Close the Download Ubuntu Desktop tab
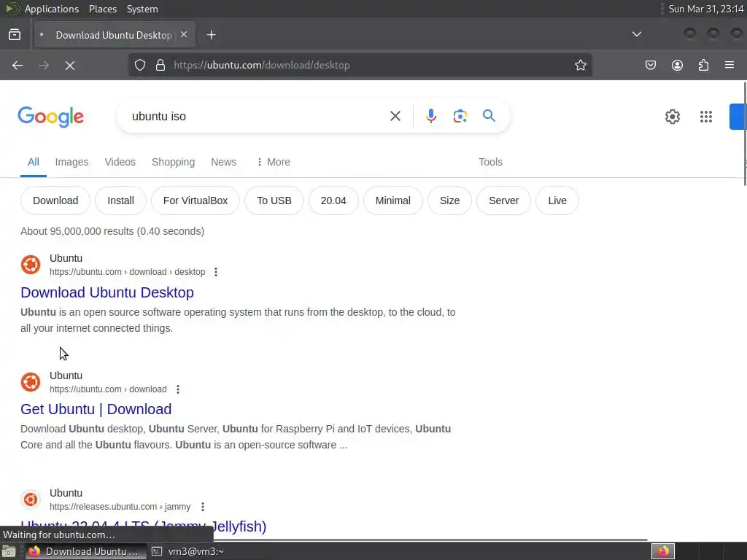The height and width of the screenshot is (560, 747). point(184,35)
